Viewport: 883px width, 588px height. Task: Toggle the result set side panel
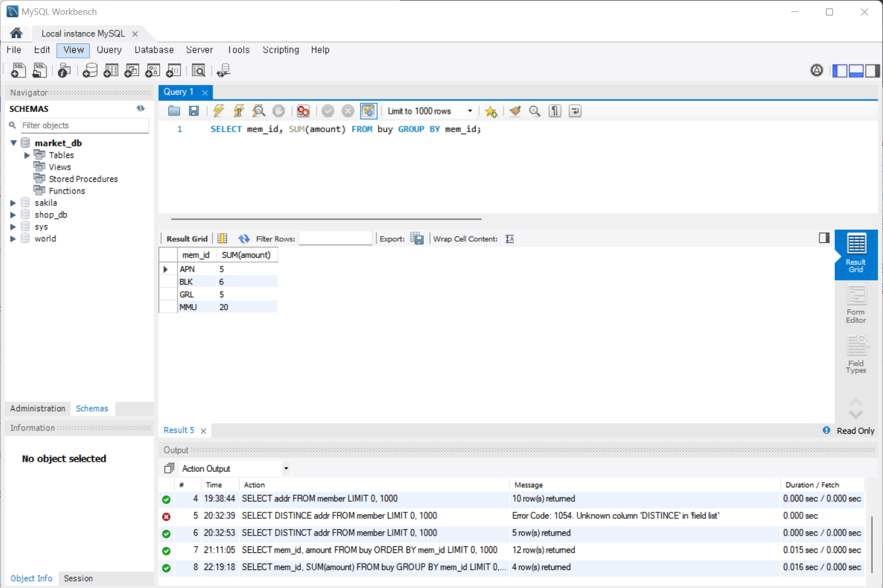824,238
